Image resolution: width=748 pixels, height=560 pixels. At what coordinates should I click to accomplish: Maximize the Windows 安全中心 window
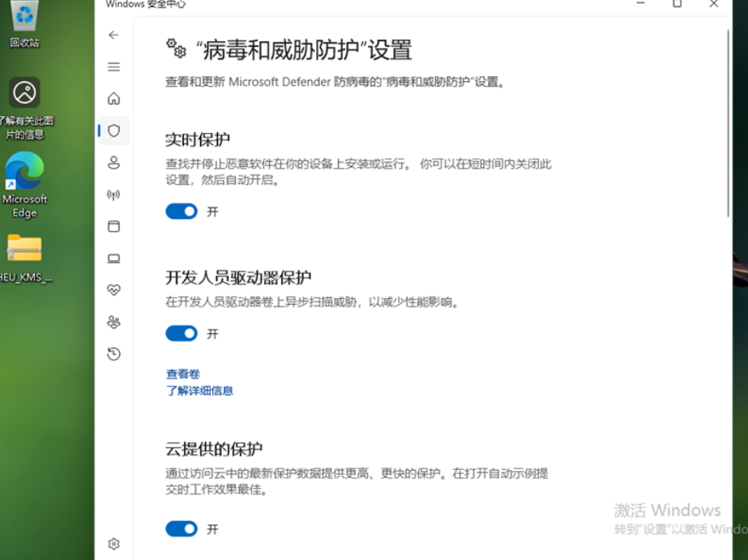677,4
